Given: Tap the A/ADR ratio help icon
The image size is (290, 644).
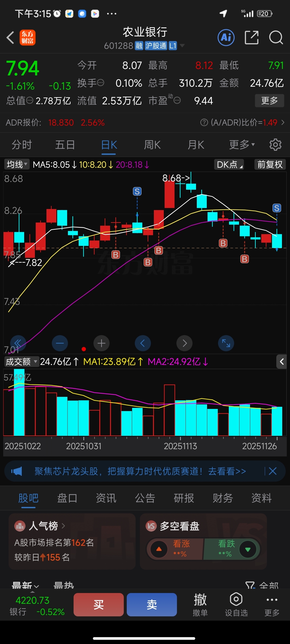Looking at the screenshot, I should tap(204, 123).
